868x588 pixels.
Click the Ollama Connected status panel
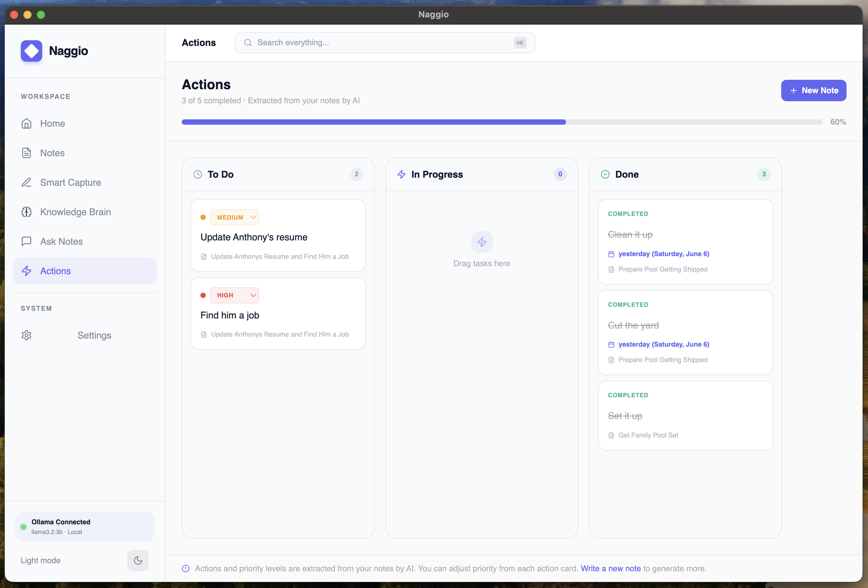[x=85, y=527]
